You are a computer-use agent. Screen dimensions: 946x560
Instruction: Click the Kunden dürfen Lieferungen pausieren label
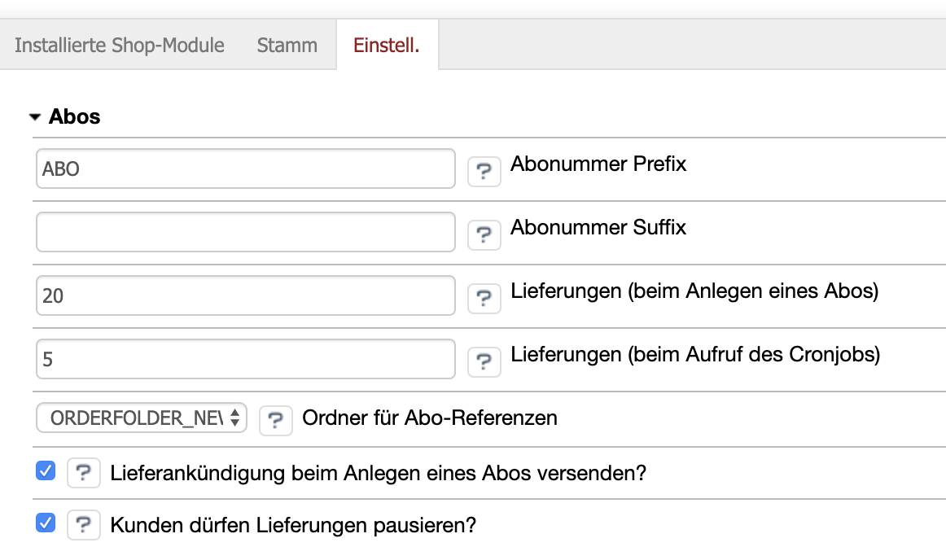tap(293, 526)
